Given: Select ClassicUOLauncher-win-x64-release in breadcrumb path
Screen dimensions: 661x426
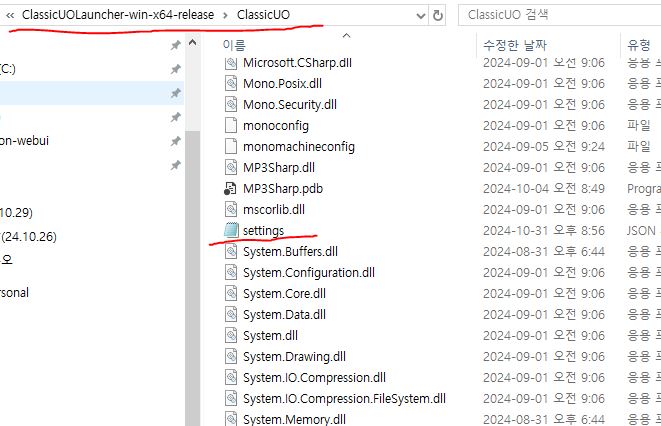Looking at the screenshot, I should (x=118, y=15).
